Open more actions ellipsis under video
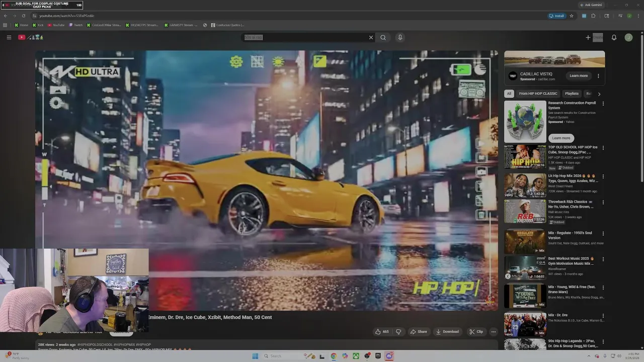 [493, 331]
